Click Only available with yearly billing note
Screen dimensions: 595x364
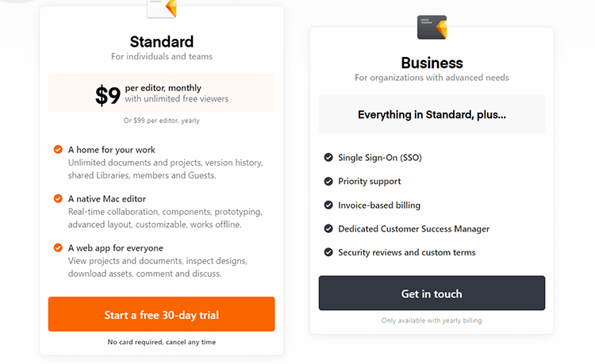pos(432,320)
